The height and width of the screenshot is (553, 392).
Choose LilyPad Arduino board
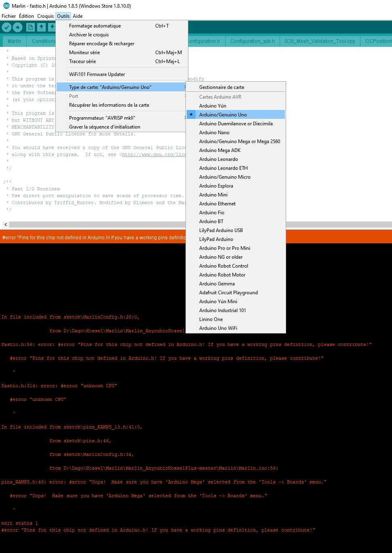(236, 239)
